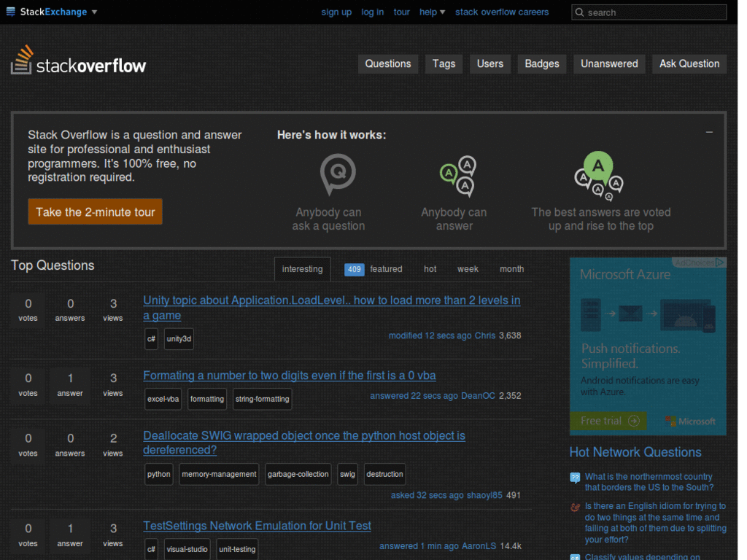Open user DeanOC profile link
747x560 pixels.
478,396
